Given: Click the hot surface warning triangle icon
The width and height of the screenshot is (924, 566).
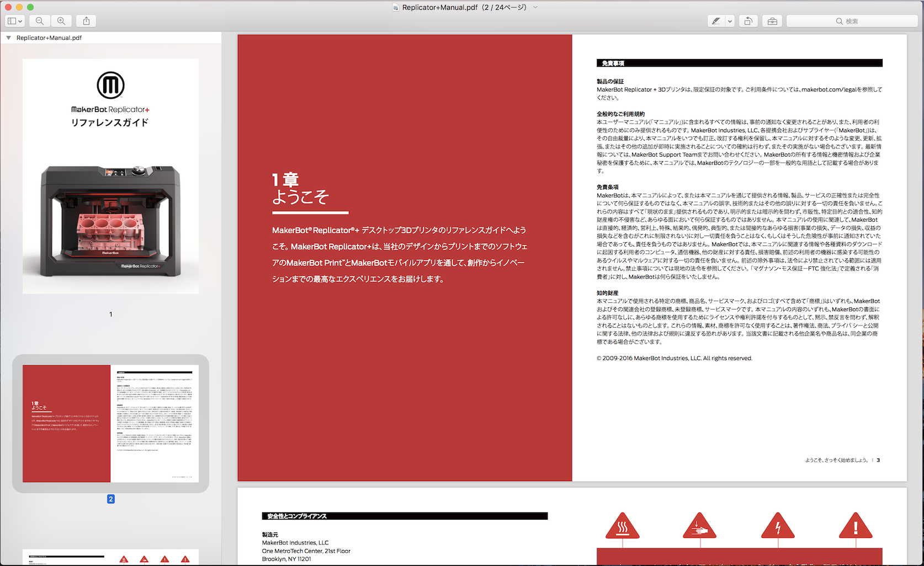Looking at the screenshot, I should (623, 525).
